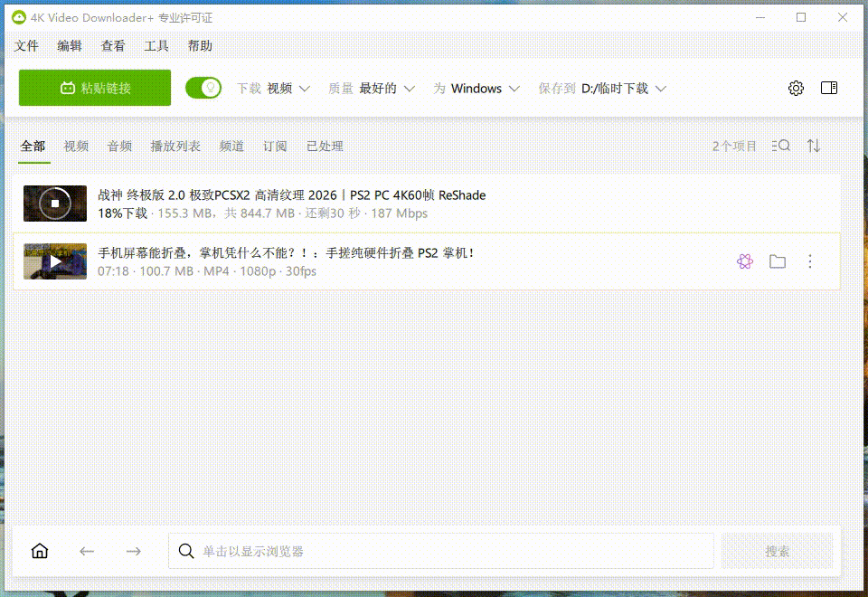This screenshot has height=597, width=868.
Task: Open settings gear icon
Action: [796, 88]
